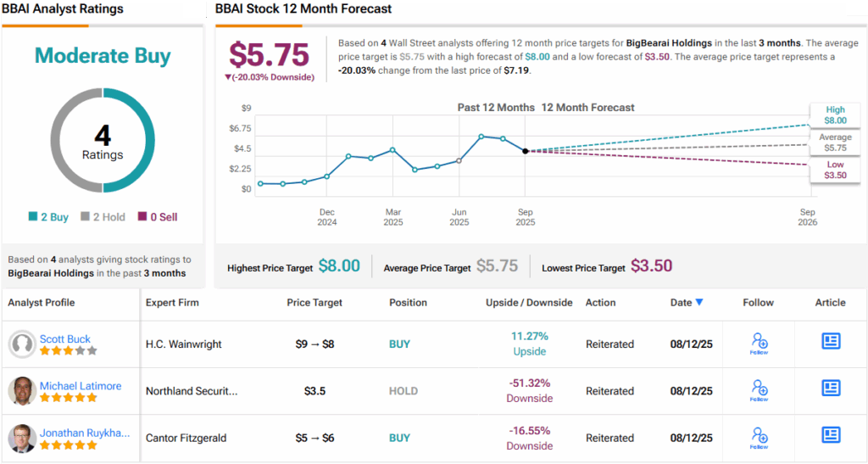Click Jonathan Ruykhaver's profile photo
The width and height of the screenshot is (868, 464).
coord(22,438)
